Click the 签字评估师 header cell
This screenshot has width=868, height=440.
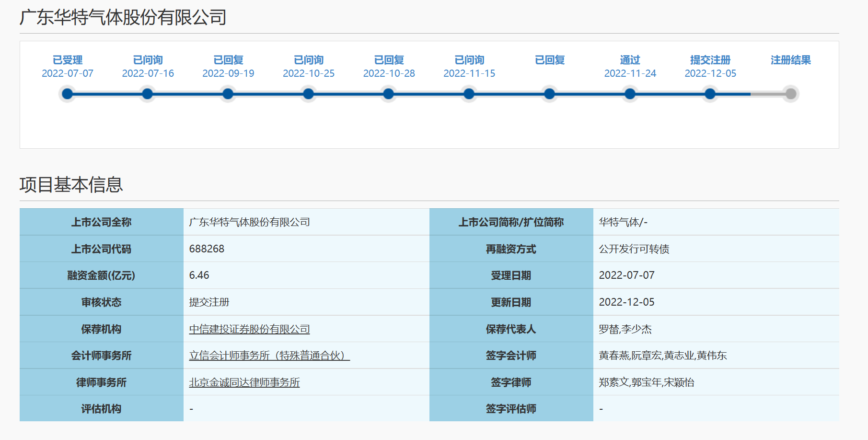tap(511, 409)
